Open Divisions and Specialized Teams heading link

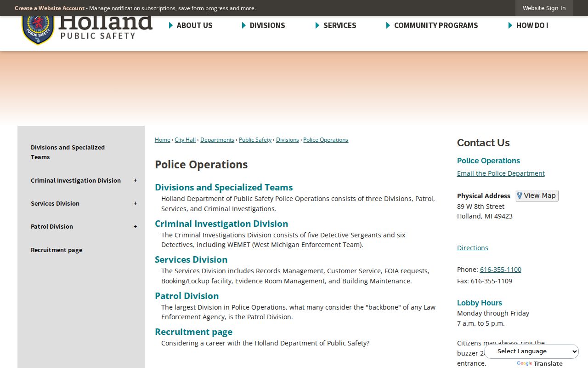[x=224, y=187]
